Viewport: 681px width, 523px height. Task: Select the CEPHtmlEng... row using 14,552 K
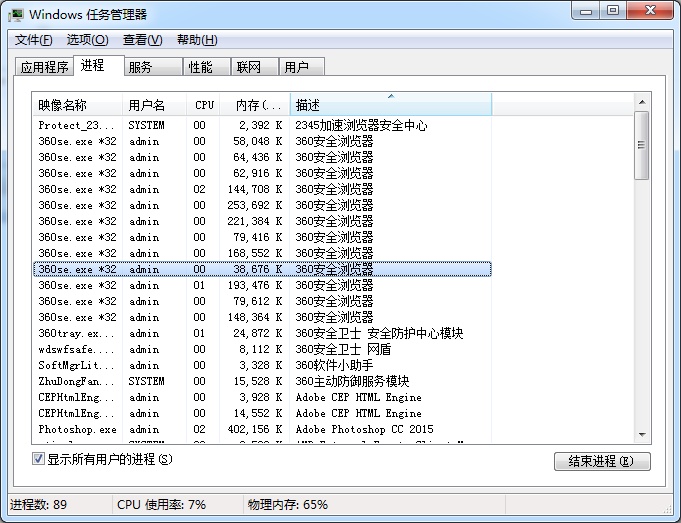(x=262, y=413)
